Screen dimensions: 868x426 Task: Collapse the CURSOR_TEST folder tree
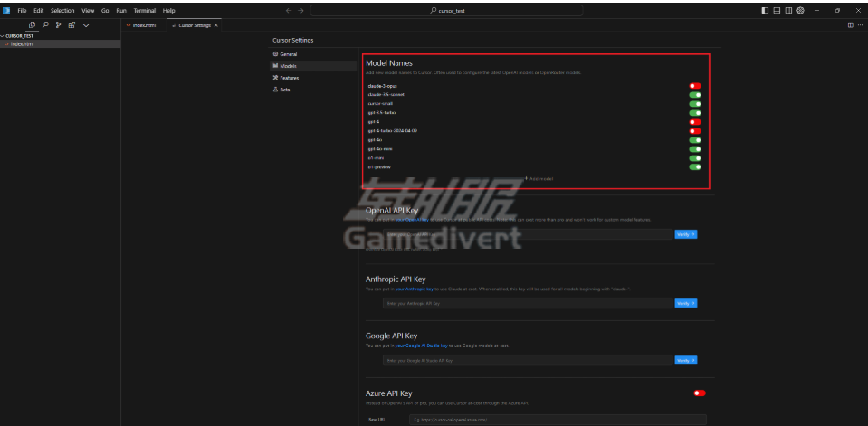tap(20, 35)
